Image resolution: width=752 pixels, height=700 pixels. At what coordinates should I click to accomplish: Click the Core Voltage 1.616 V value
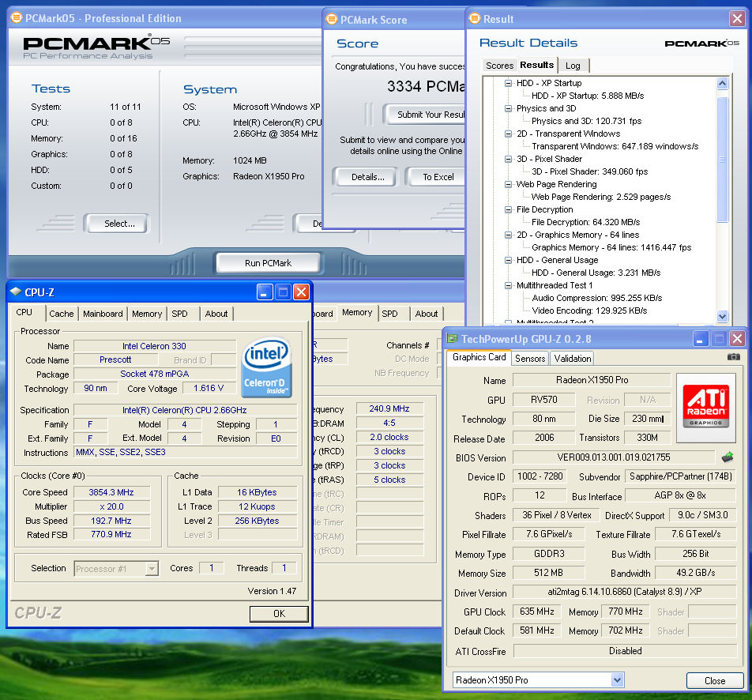pyautogui.click(x=209, y=388)
